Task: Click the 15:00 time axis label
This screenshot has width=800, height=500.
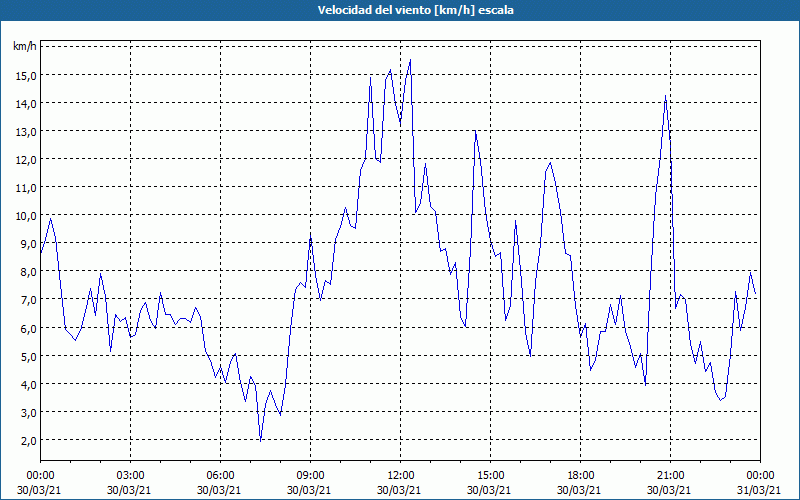Action: pyautogui.click(x=490, y=476)
